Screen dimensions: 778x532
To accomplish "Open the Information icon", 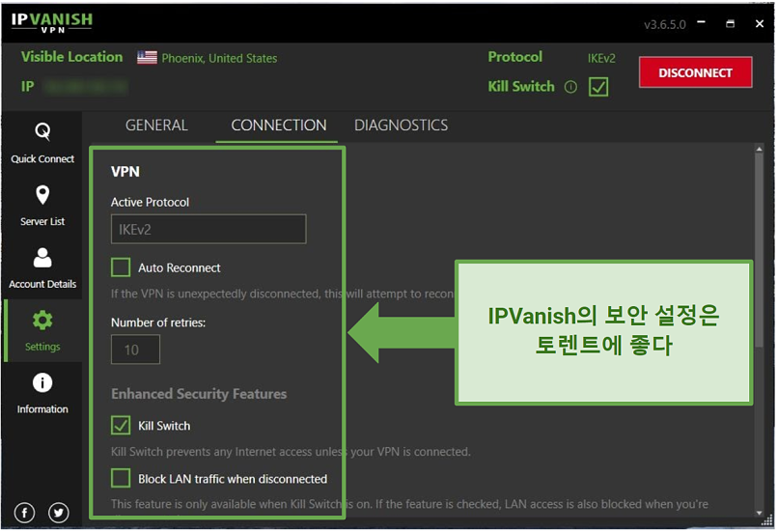I will [x=42, y=382].
